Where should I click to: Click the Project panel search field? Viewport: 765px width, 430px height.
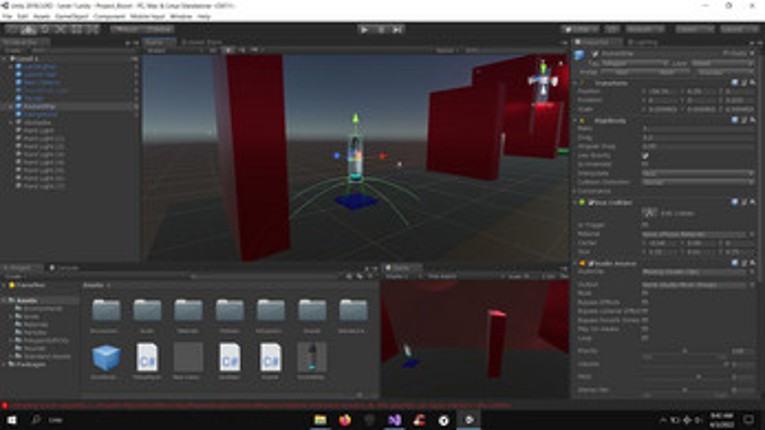point(266,276)
